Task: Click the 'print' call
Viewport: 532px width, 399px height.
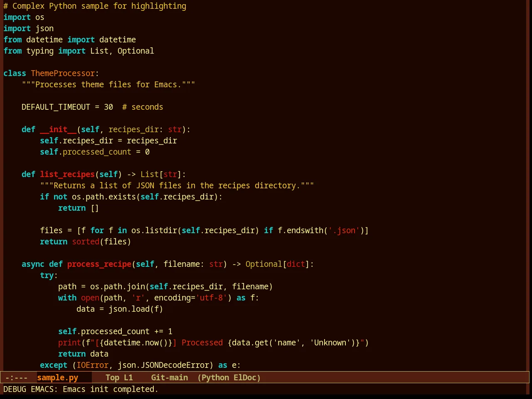Action: point(69,342)
